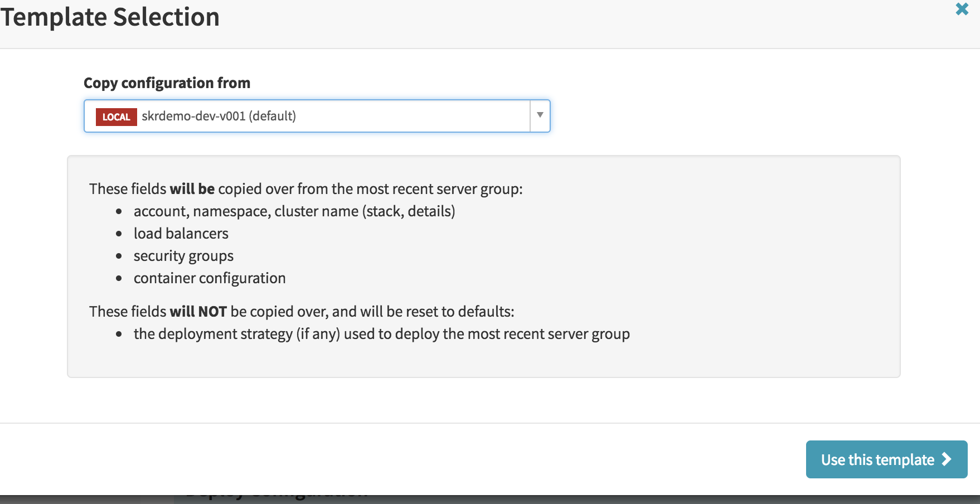
Task: Click the load balancers list item
Action: coord(181,234)
